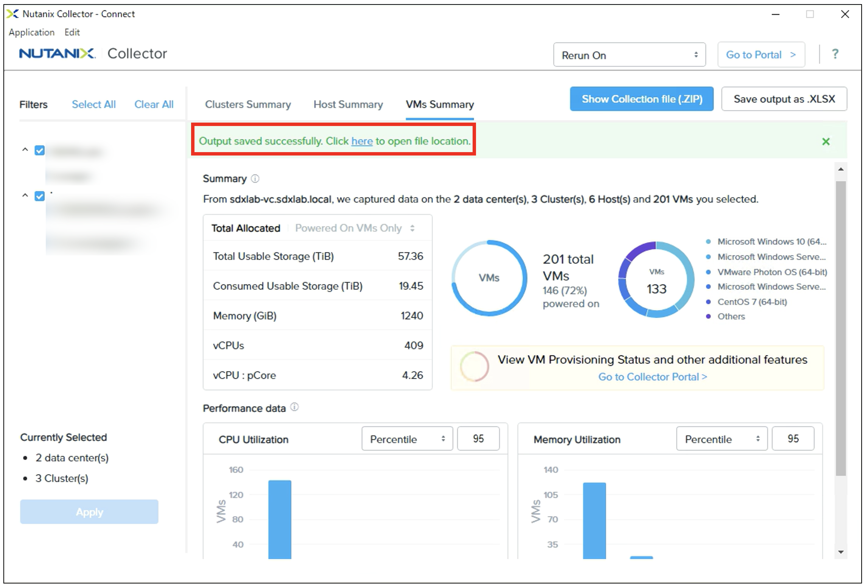
Task: Click the CPU Utilization percentile value field
Action: point(478,439)
